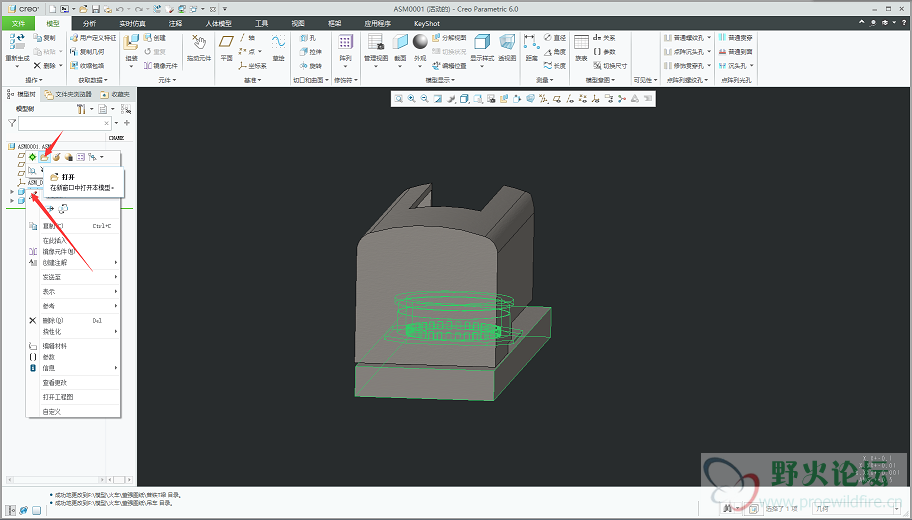
Task: Click the Revolve (旋转) tool
Action: coord(311,66)
